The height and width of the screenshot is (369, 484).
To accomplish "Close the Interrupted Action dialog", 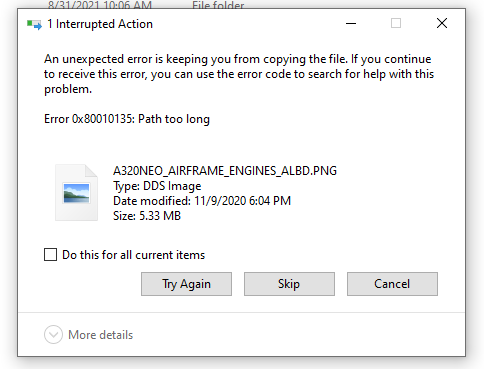I will (x=442, y=23).
